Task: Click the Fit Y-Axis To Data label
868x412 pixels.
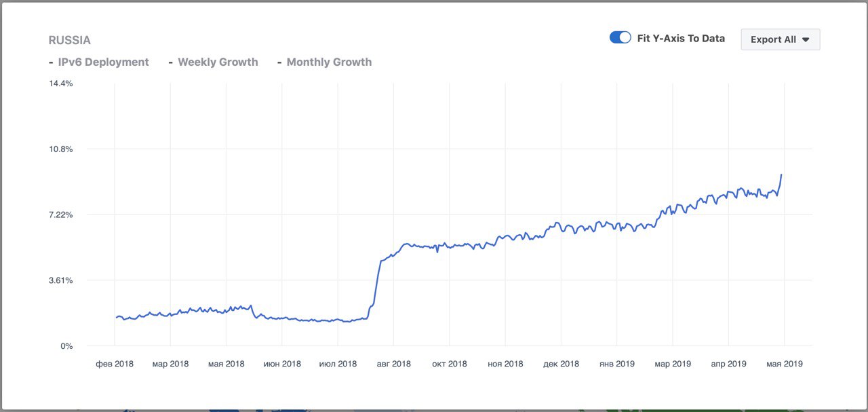Action: 681,38
